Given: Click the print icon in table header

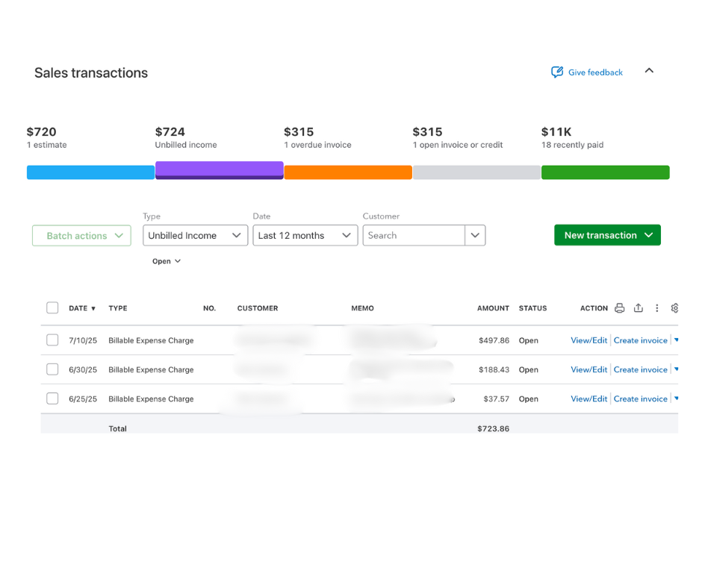Looking at the screenshot, I should coord(619,308).
